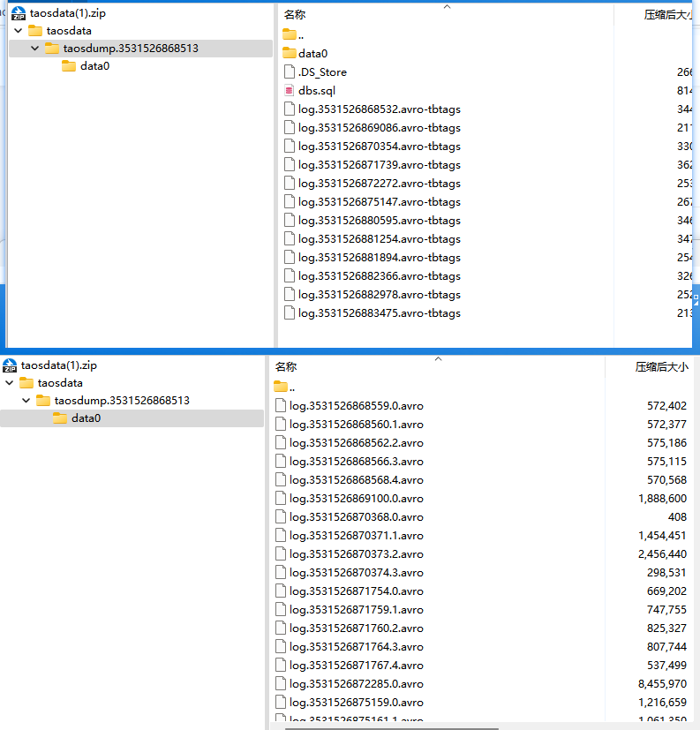Select the log.3531526868532.avro-tbtags file icon

tap(289, 109)
